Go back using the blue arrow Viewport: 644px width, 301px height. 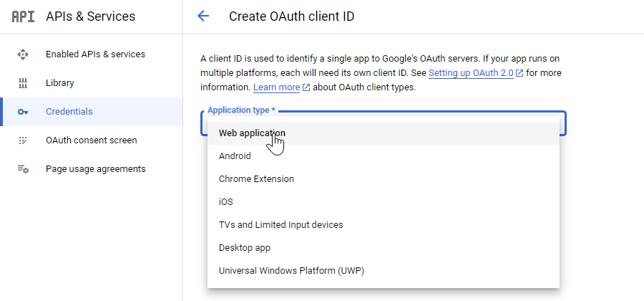point(203,16)
